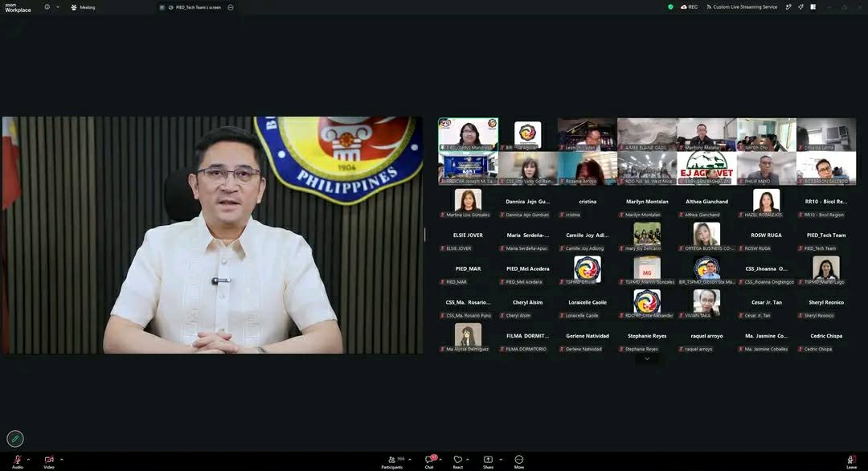Select the PIED_Tech Team participant tile

(826, 237)
